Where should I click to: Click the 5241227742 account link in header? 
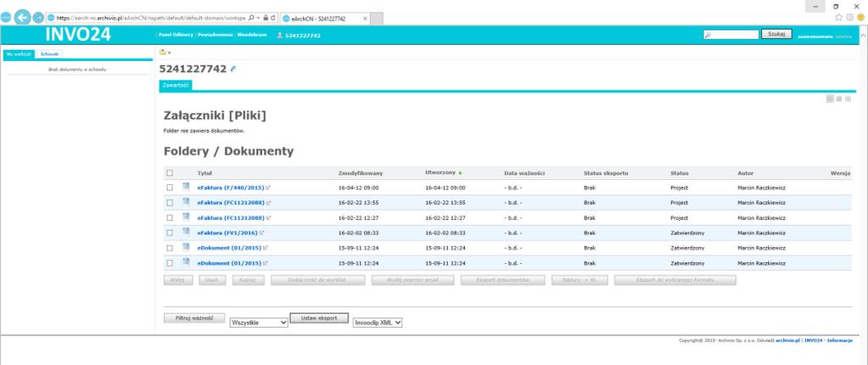point(303,36)
